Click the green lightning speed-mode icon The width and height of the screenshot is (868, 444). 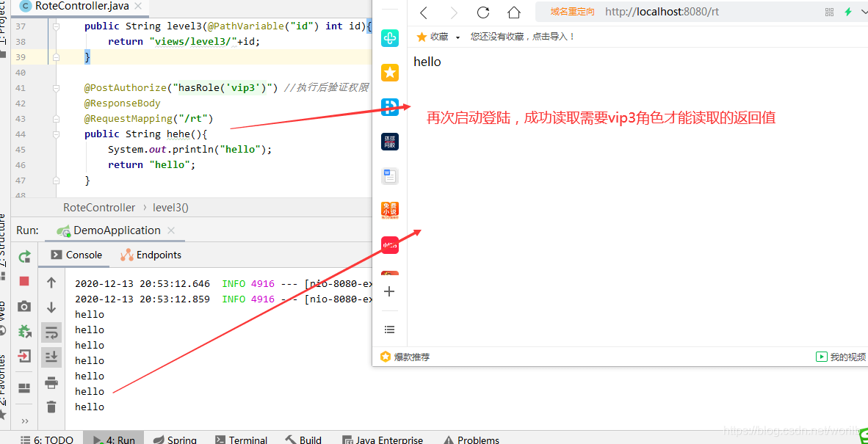coord(847,12)
